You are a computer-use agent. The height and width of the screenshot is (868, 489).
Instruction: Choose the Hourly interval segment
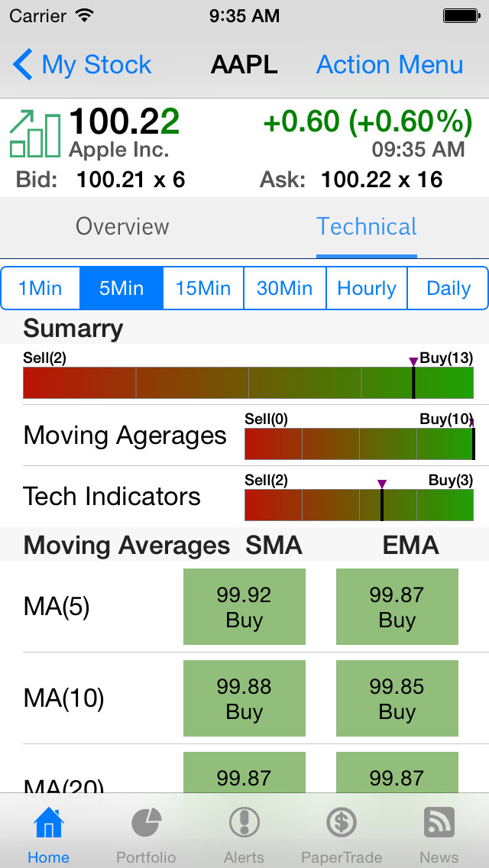point(367,288)
